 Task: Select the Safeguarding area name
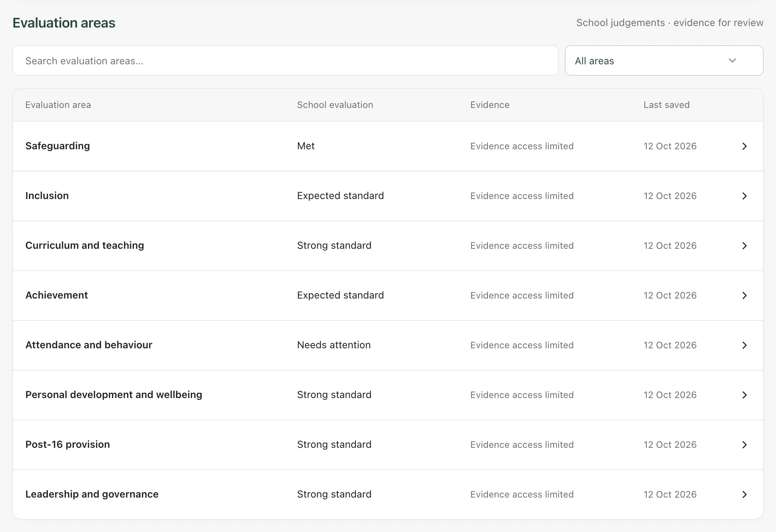[x=57, y=146]
